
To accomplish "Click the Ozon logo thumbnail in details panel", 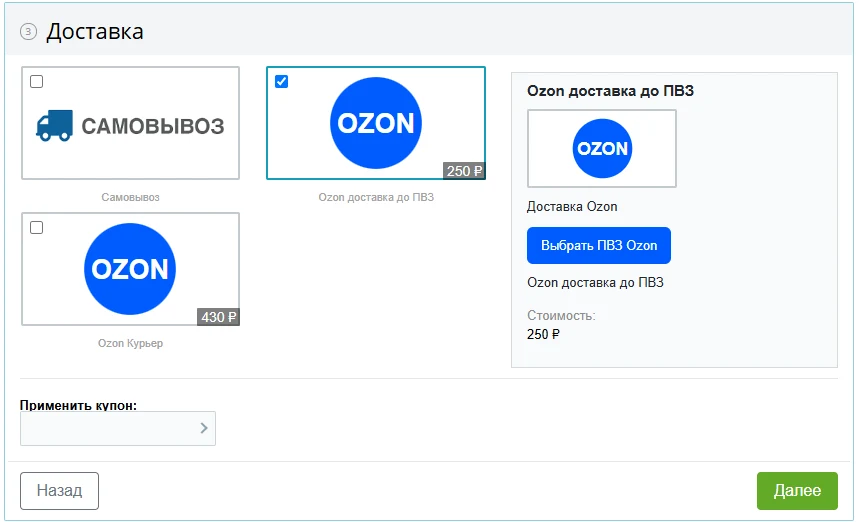I will pyautogui.click(x=602, y=148).
